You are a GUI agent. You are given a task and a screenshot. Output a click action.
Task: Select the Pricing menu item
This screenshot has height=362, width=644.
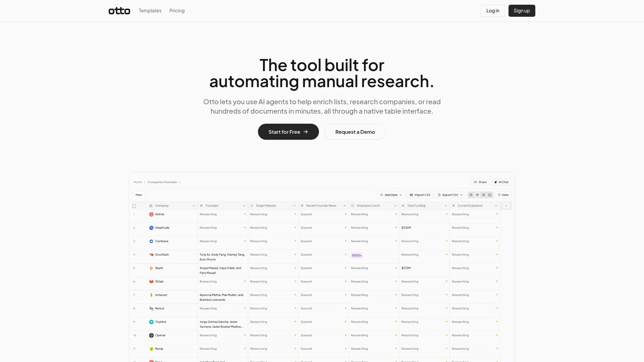177,11
